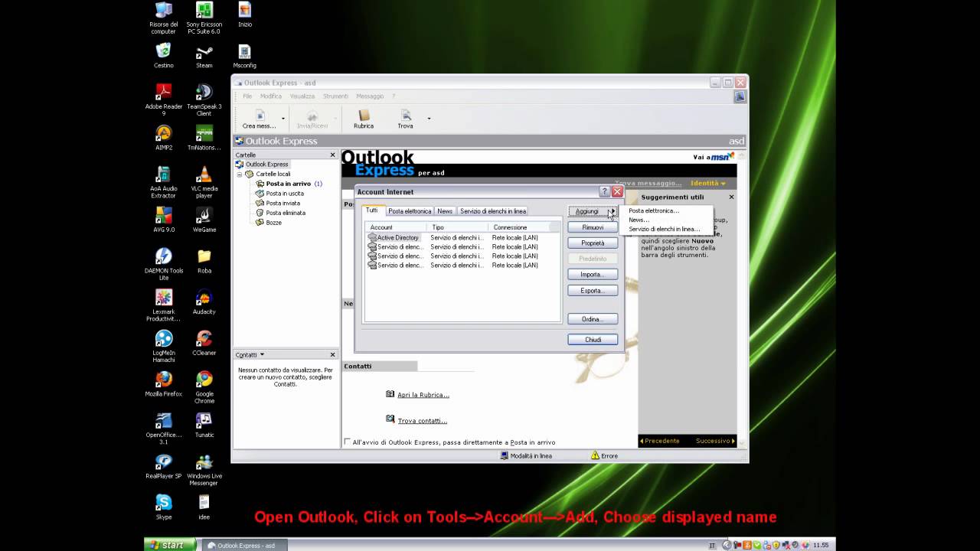
Task: Open the Crea mess dropdown arrow
Action: coord(283,119)
